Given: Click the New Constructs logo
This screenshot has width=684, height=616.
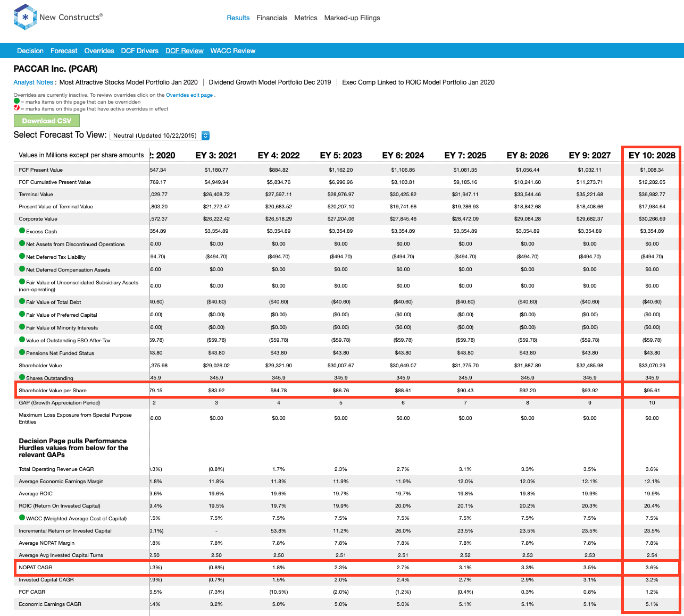Looking at the screenshot, I should (x=58, y=18).
